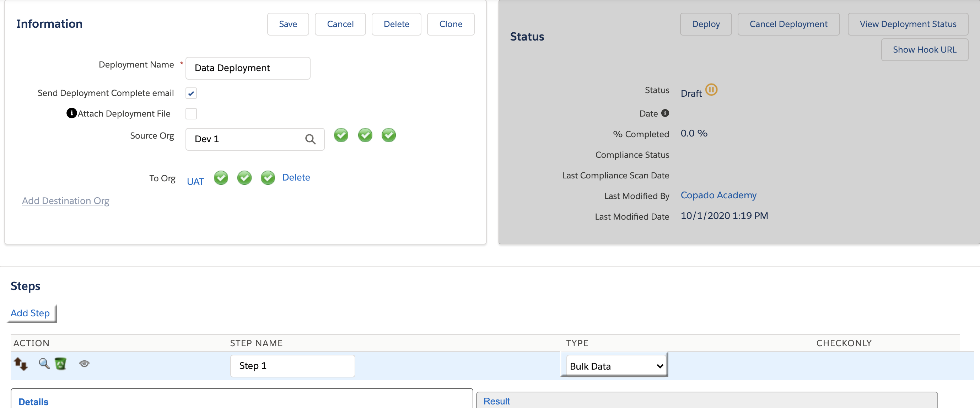Click the Deploy button
Viewport: 980px width, 408px height.
pyautogui.click(x=706, y=25)
